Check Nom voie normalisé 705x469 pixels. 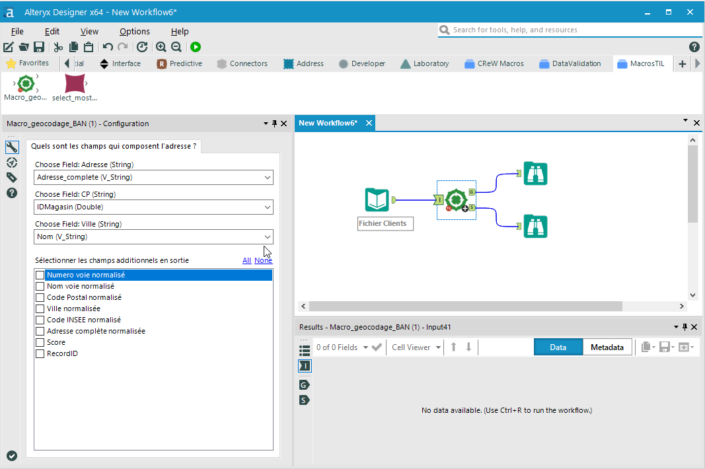[40, 286]
